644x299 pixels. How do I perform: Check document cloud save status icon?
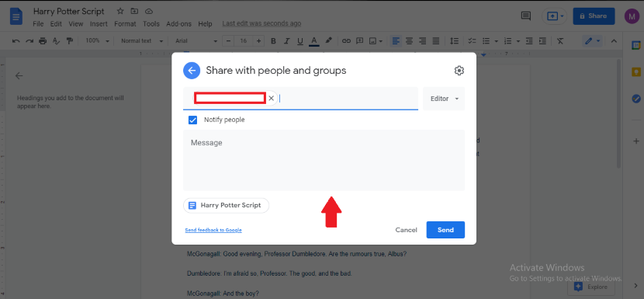click(149, 11)
